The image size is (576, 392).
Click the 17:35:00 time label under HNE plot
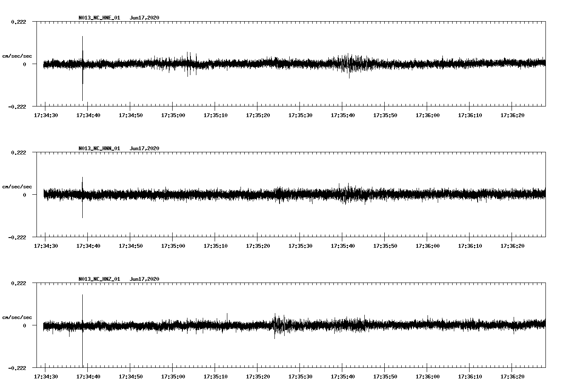point(173,115)
